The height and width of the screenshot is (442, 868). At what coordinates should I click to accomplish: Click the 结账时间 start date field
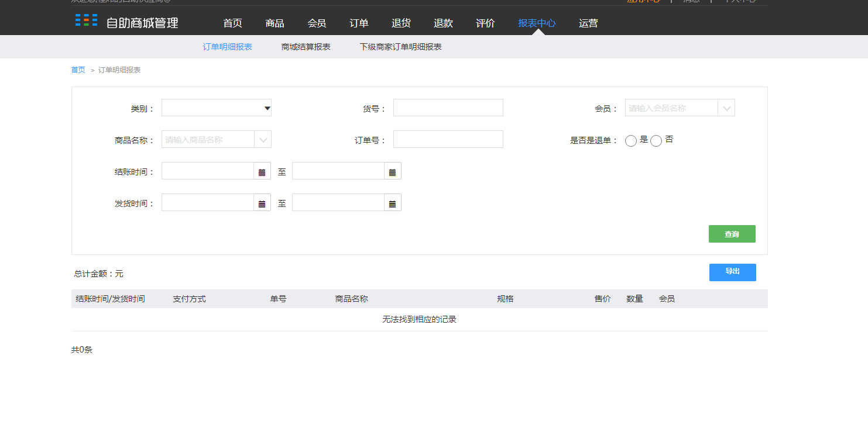[x=208, y=171]
